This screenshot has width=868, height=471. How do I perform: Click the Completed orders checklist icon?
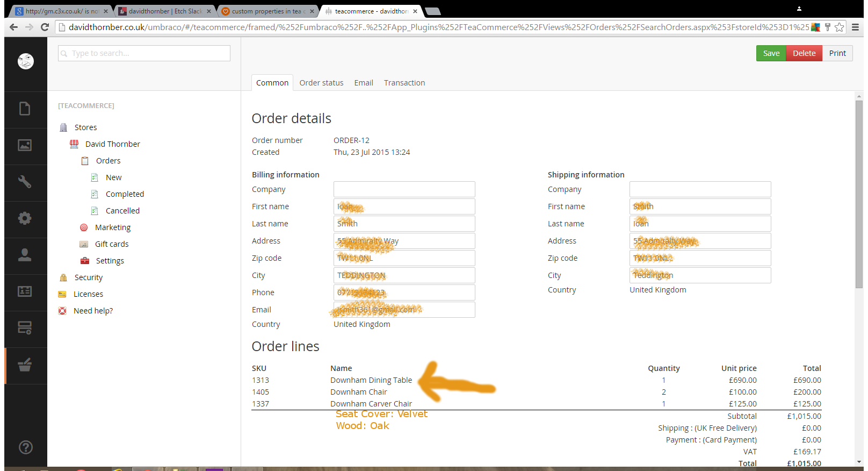95,194
